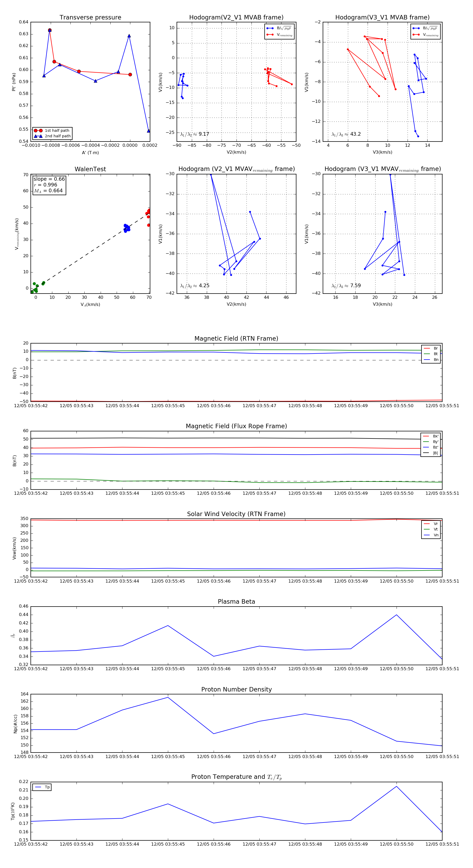The width and height of the screenshot is (473, 868).
Task: Click the 'Bn' legend entry
Action: point(431,360)
